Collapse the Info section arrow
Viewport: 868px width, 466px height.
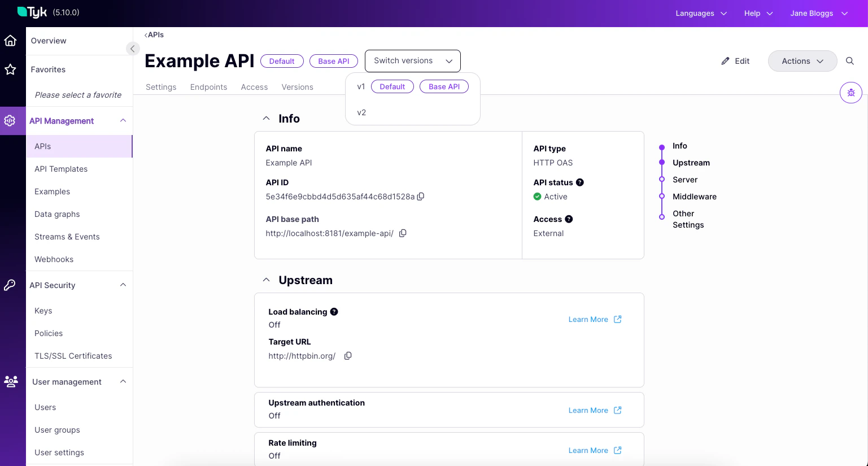266,117
